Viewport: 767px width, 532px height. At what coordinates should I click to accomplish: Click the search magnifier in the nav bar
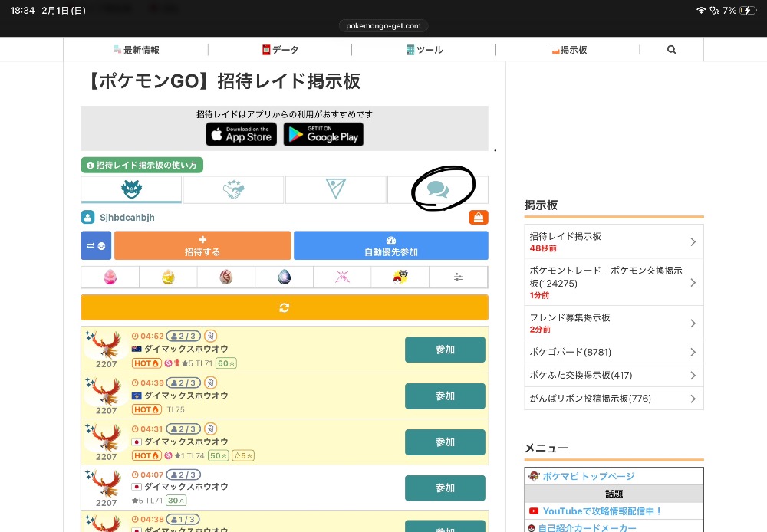671,50
